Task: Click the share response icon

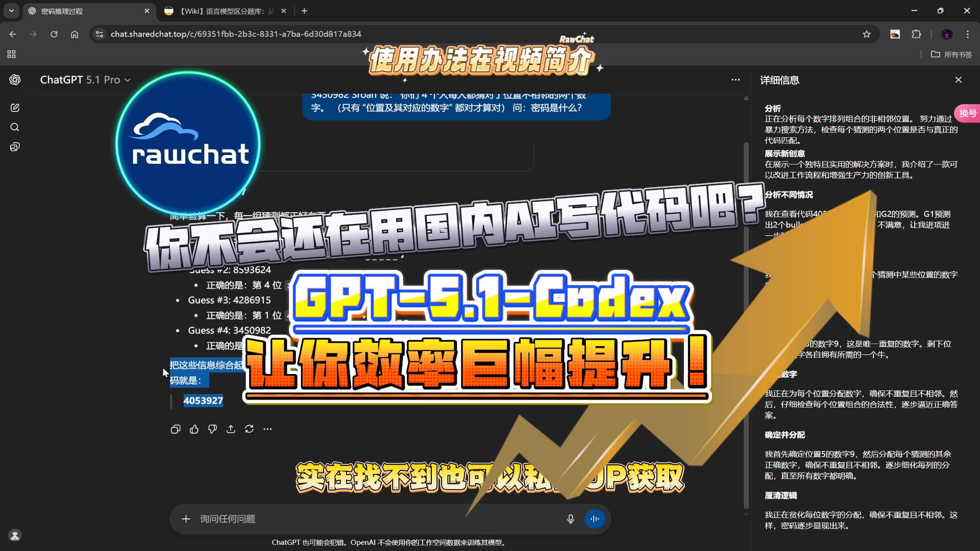Action: pyautogui.click(x=231, y=429)
